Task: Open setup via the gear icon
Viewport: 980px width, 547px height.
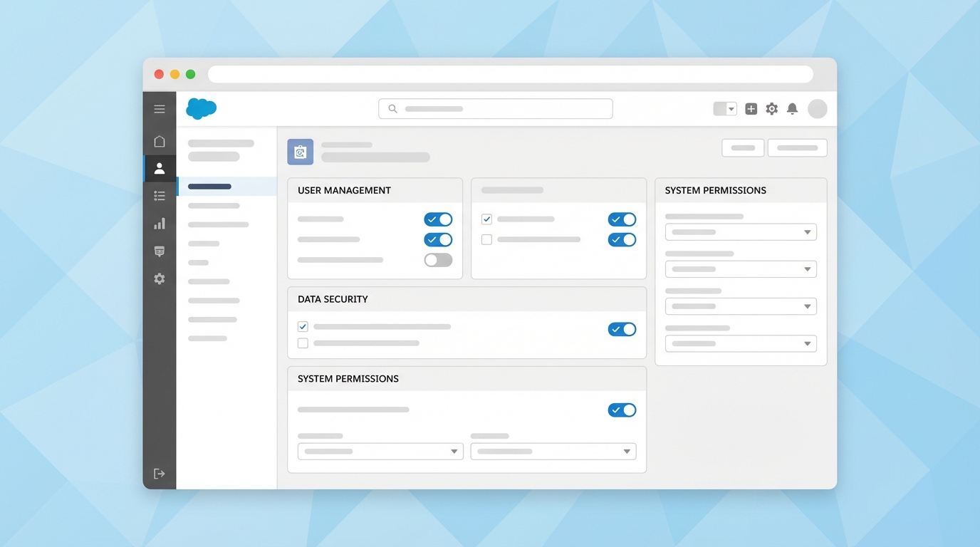Action: pyautogui.click(x=771, y=108)
